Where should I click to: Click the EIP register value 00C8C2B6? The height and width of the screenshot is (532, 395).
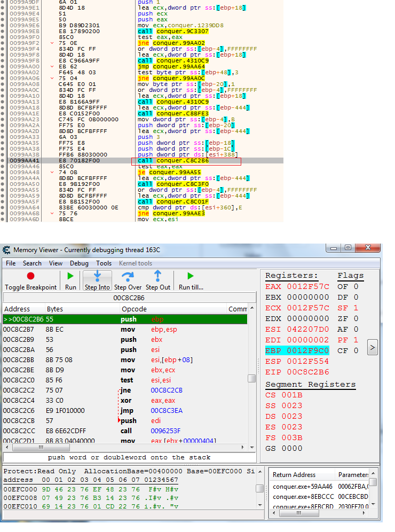click(308, 372)
